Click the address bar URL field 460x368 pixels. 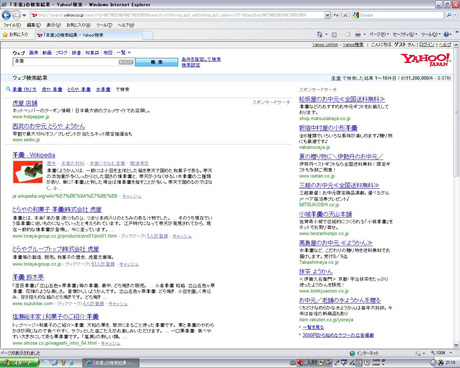[x=177, y=15]
